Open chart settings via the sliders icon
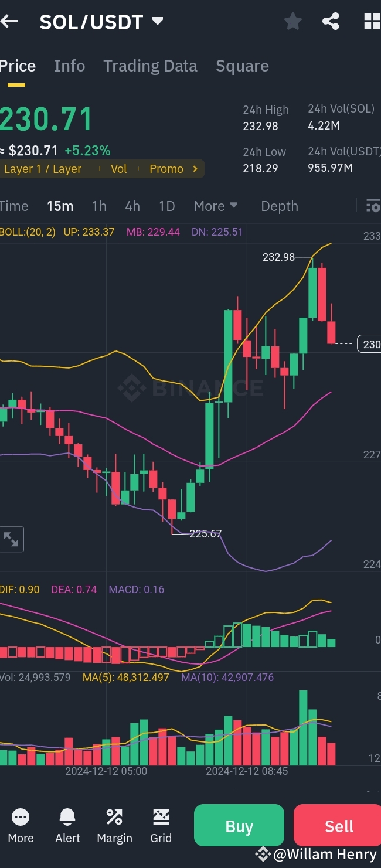 pos(372,206)
